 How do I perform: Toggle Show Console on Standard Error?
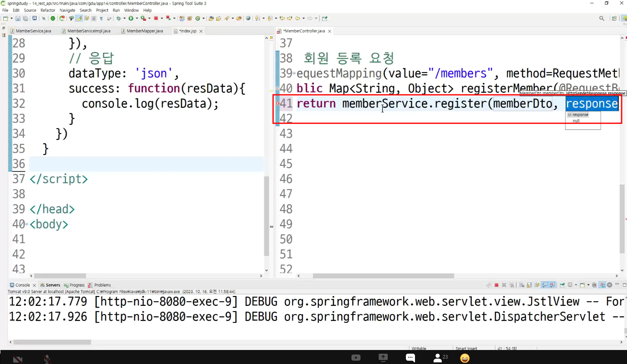pyautogui.click(x=552, y=285)
